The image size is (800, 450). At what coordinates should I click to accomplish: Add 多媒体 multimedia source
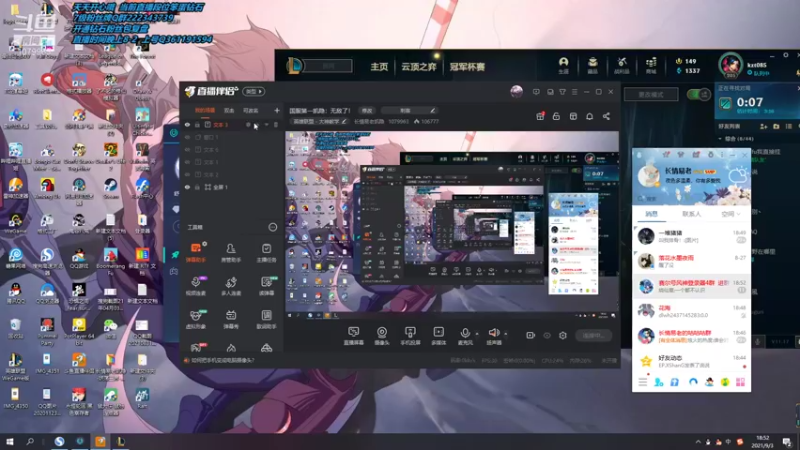(438, 336)
